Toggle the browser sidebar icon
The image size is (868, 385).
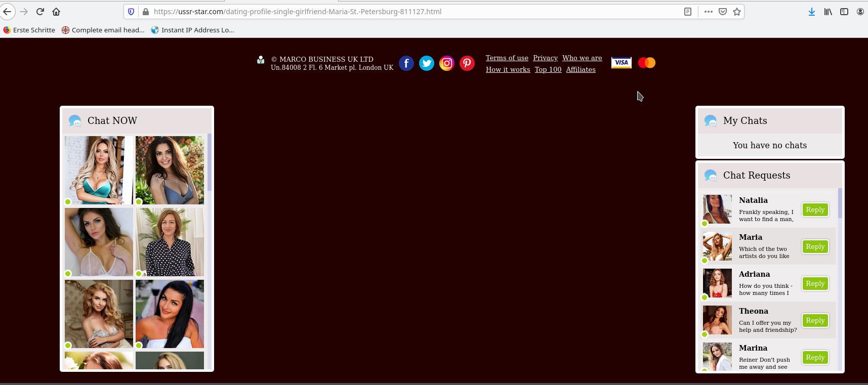pos(844,12)
